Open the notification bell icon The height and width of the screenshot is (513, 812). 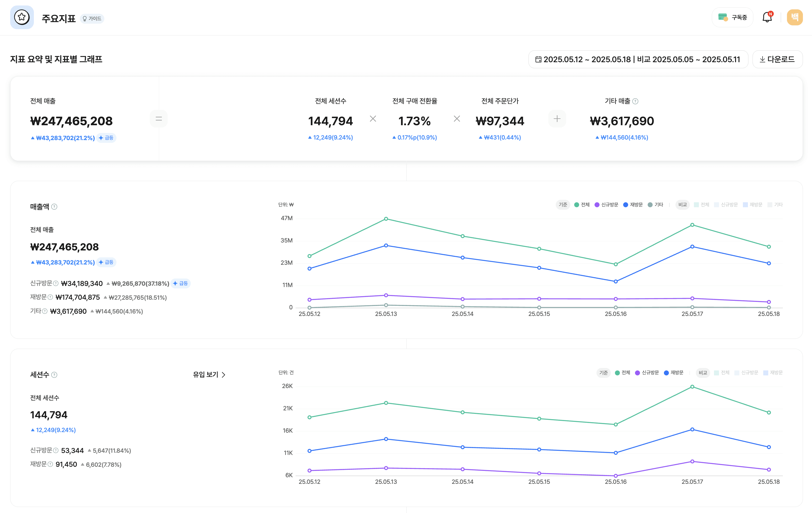(x=767, y=17)
